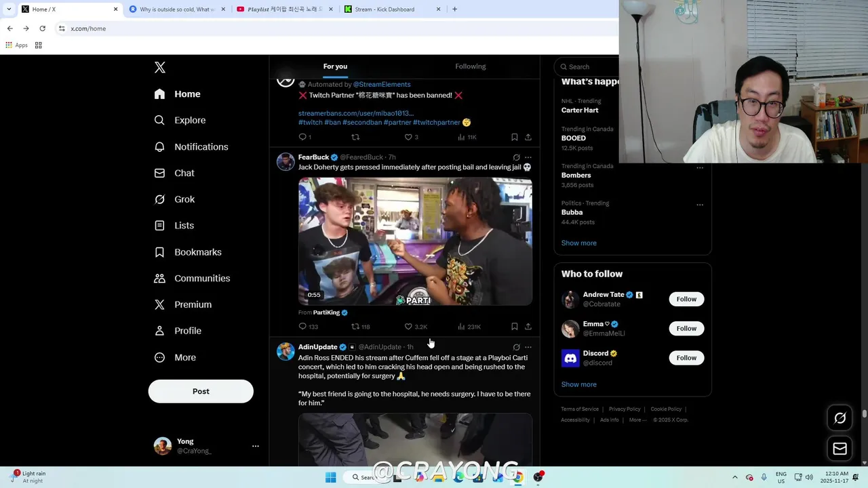Play the Jack Doherty video
This screenshot has width=868, height=488.
(x=415, y=241)
